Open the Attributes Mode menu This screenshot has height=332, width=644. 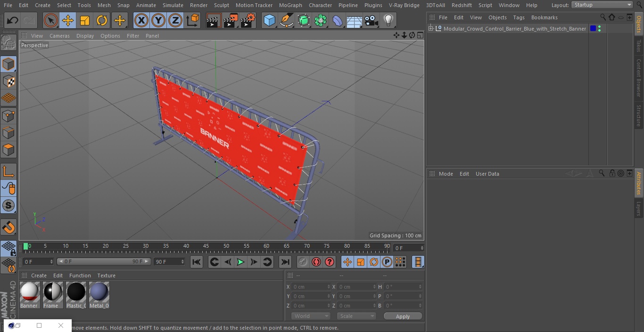point(446,174)
